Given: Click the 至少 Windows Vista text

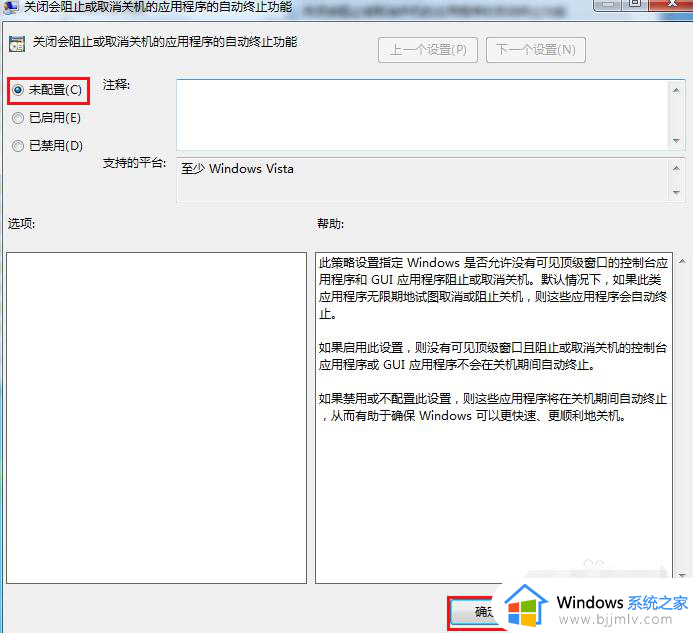Looking at the screenshot, I should coord(237,169).
